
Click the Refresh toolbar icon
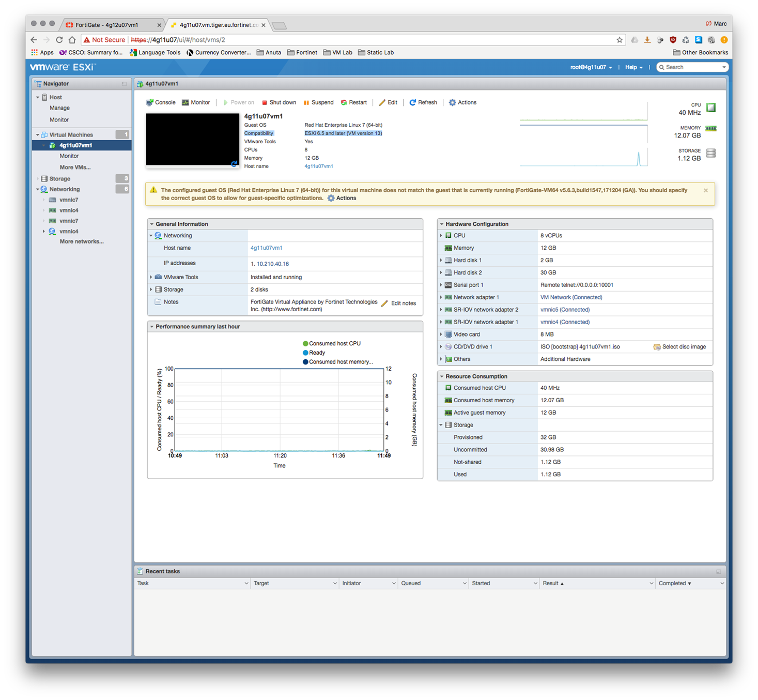423,102
